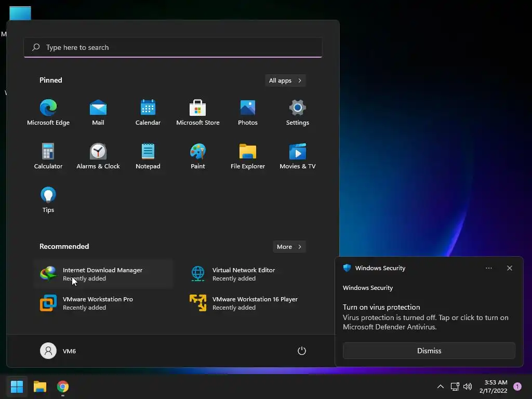Open the Calculator app
This screenshot has height=399, width=532.
[x=48, y=156]
